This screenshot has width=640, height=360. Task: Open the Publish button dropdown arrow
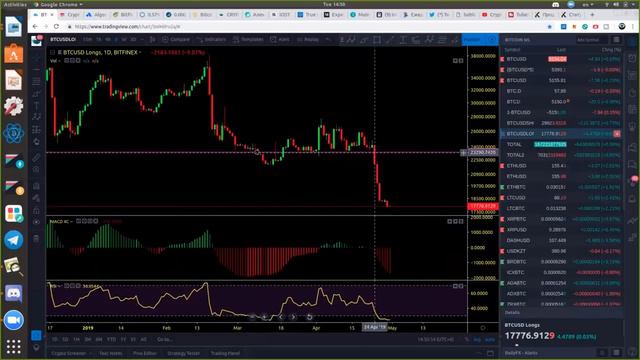(x=492, y=40)
